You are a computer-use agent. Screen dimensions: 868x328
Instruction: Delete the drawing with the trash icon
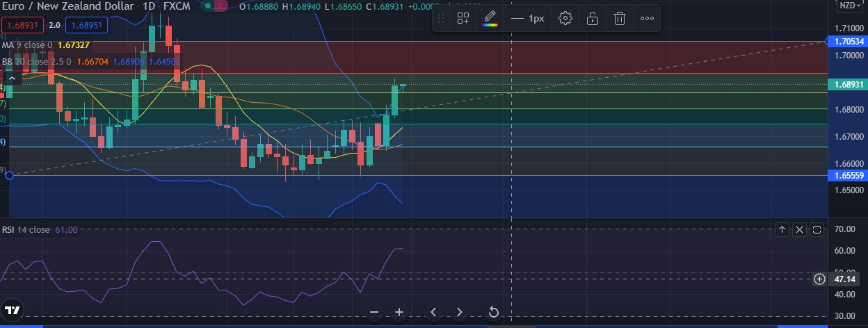pos(619,19)
